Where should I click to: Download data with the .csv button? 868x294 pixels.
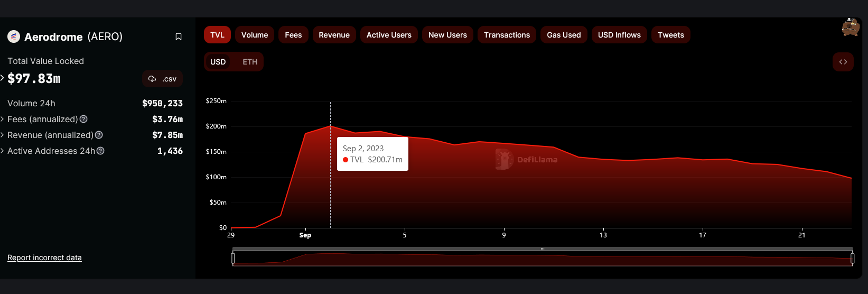pyautogui.click(x=162, y=79)
